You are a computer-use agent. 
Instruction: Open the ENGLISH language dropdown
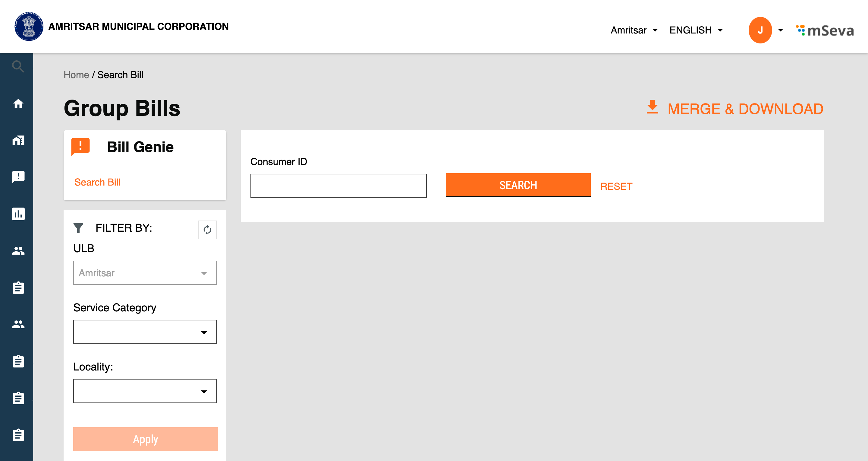pyautogui.click(x=696, y=30)
